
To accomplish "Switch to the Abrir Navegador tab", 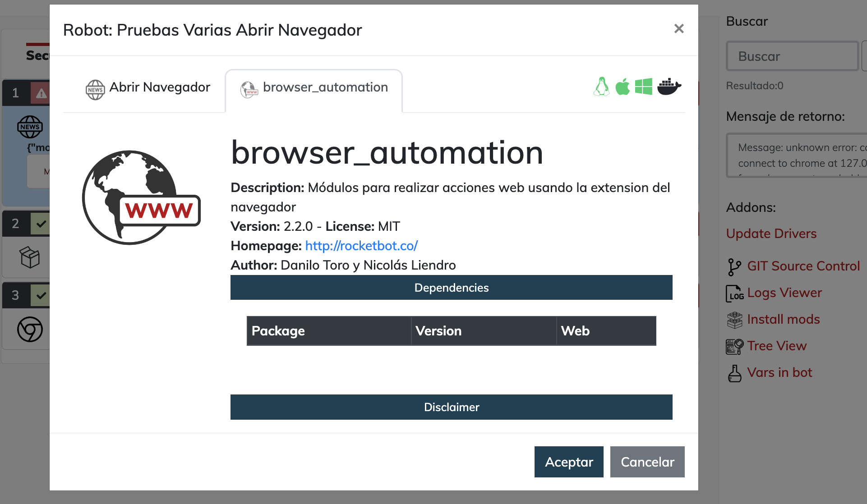I will [148, 88].
